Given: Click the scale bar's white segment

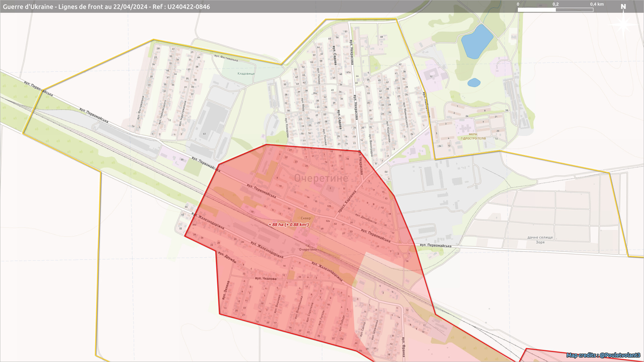Looking at the screenshot, I should tap(537, 10).
